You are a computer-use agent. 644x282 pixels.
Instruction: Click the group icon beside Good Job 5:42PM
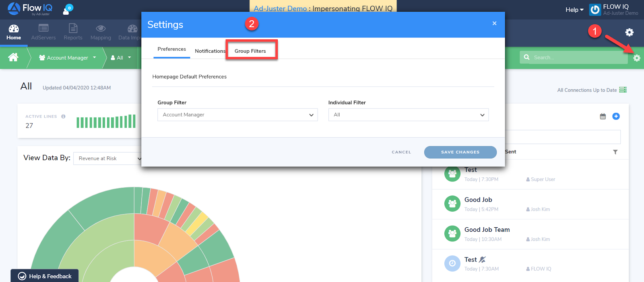452,204
